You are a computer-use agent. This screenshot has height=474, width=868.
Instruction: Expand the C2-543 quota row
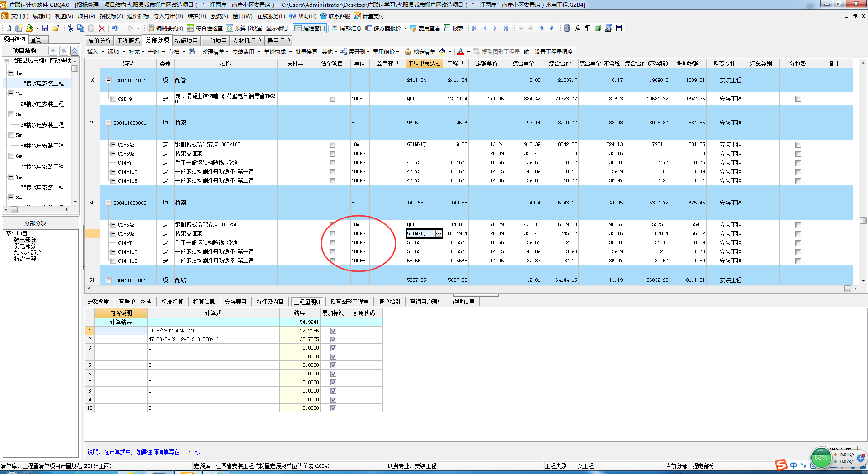pos(113,144)
